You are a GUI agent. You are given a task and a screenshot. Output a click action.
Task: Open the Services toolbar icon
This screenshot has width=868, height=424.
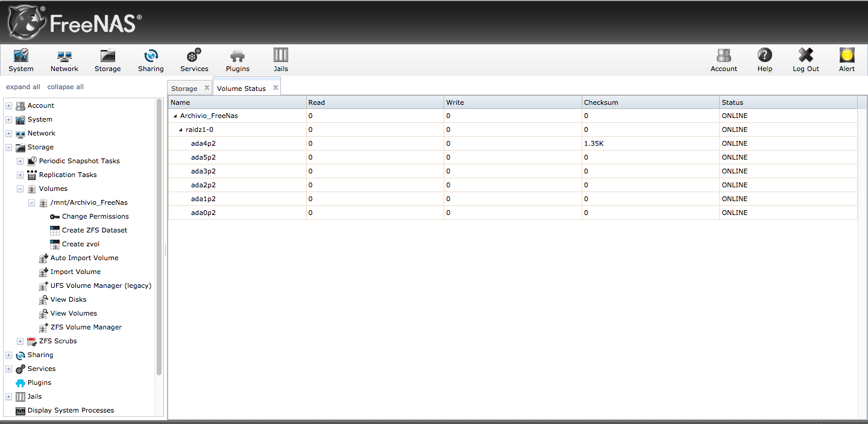194,56
